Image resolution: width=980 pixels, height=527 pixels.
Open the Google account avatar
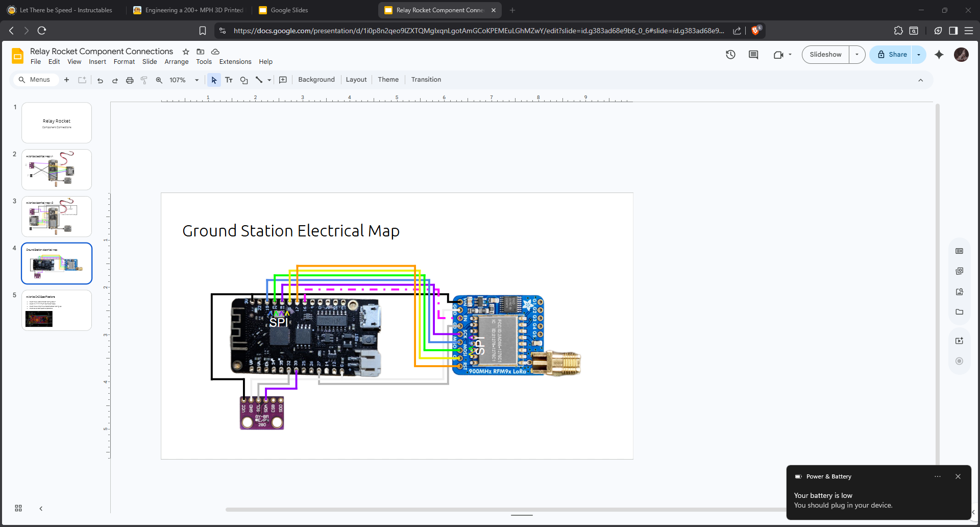[961, 55]
